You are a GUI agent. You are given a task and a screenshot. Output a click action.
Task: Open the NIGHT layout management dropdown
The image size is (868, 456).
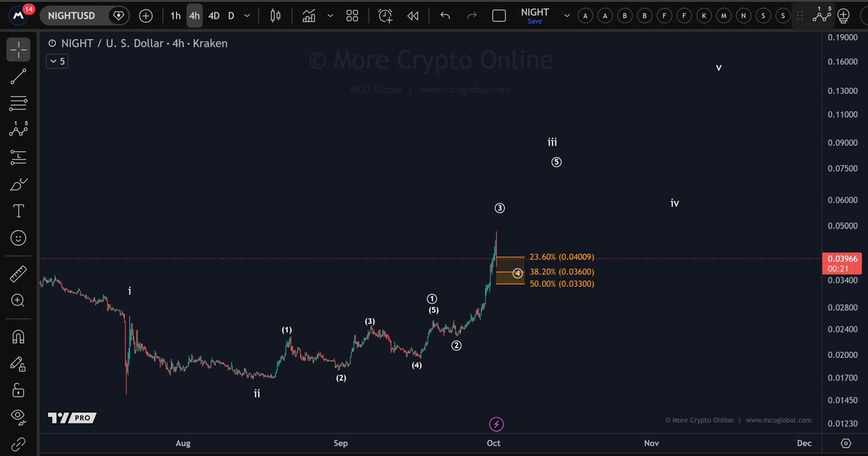tap(566, 15)
